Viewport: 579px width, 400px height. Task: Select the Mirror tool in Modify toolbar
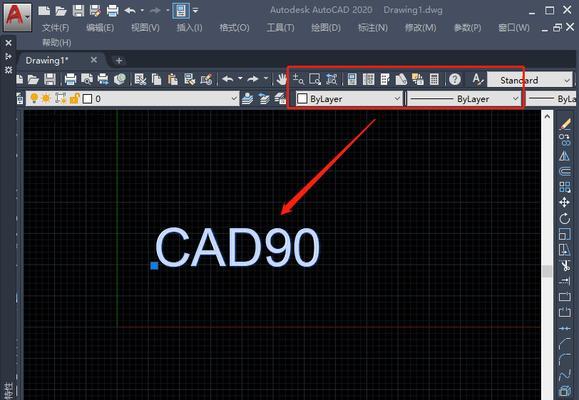coord(565,156)
